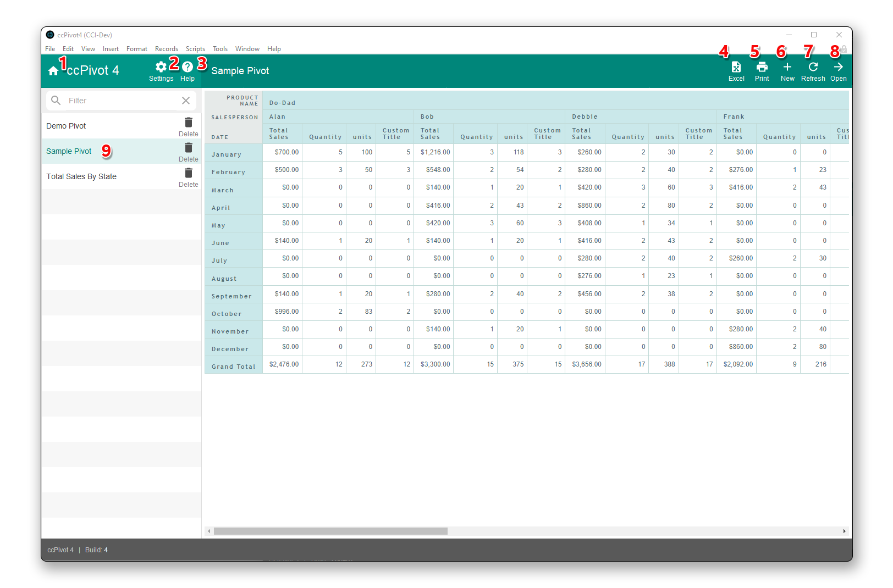Open the Records menu

[167, 49]
